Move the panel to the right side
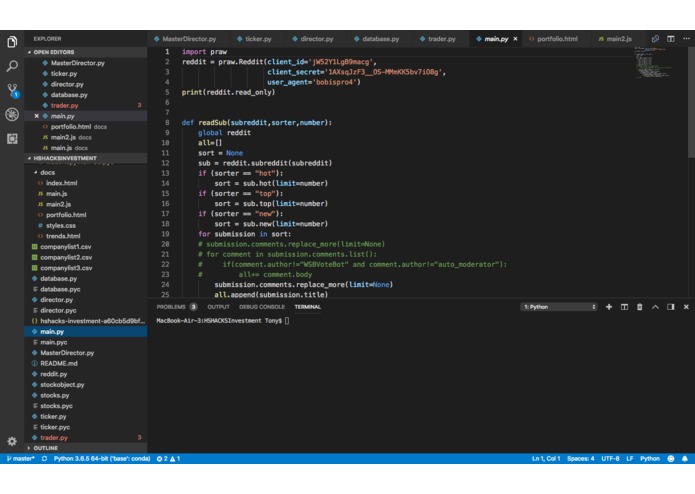This screenshot has width=695, height=494. coord(671,307)
